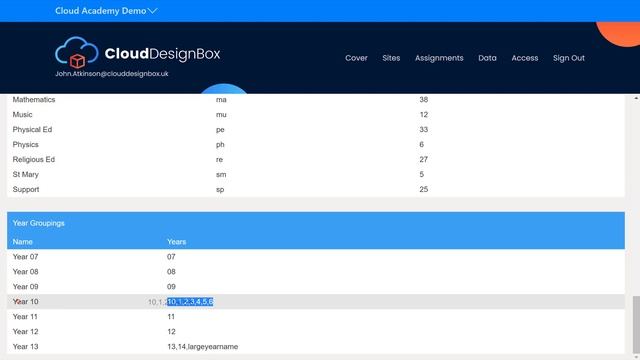Click the Physical Ed count value 33
The image size is (640, 360).
(x=423, y=130)
